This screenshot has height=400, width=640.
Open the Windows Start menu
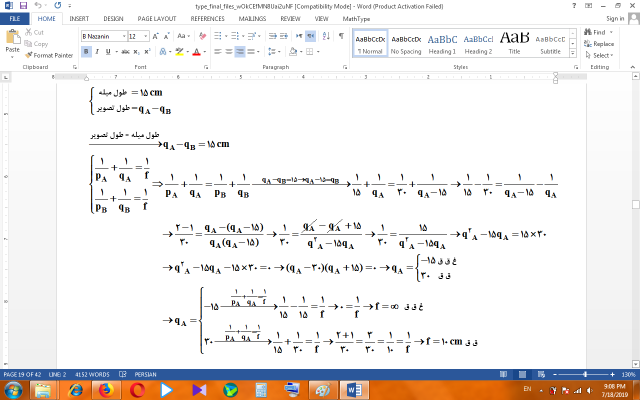(x=13, y=390)
